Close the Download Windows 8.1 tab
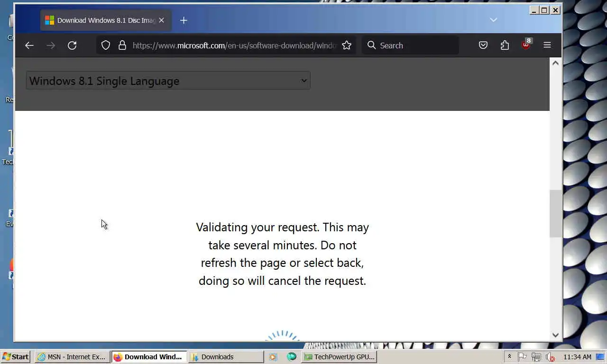Image resolution: width=607 pixels, height=364 pixels. [x=162, y=20]
